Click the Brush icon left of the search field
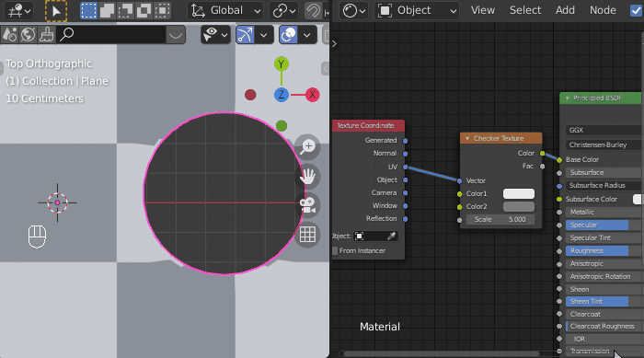Screen dimensions: 644x358 point(46,35)
